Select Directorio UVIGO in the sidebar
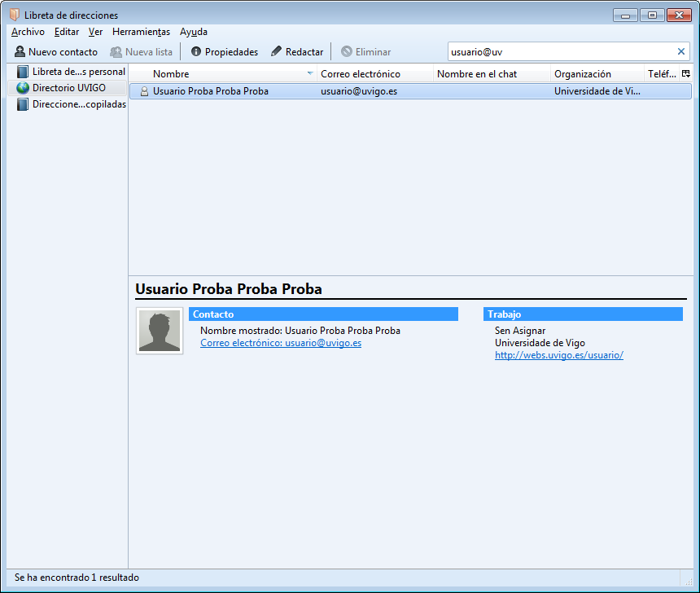This screenshot has width=700, height=593. [x=68, y=88]
